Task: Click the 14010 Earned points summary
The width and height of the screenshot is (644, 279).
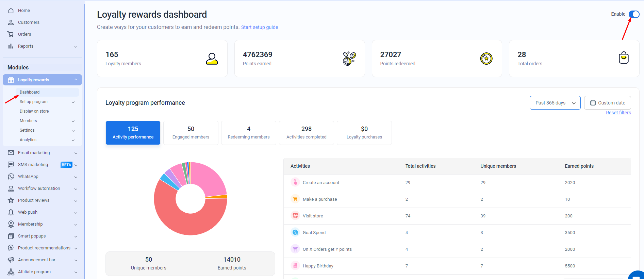Action: coord(232,263)
